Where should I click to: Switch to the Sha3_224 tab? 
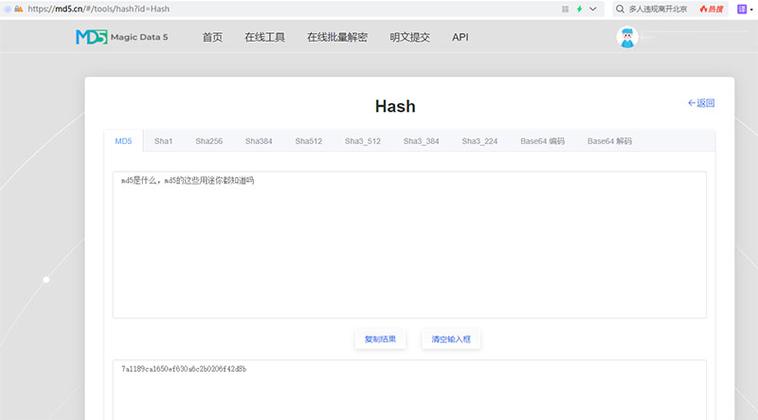[480, 141]
